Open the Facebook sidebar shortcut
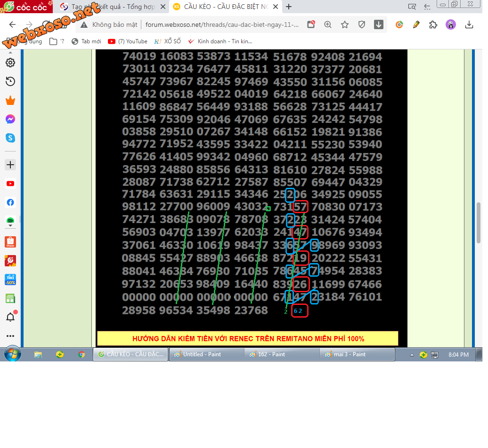The image size is (488, 448). (10, 203)
